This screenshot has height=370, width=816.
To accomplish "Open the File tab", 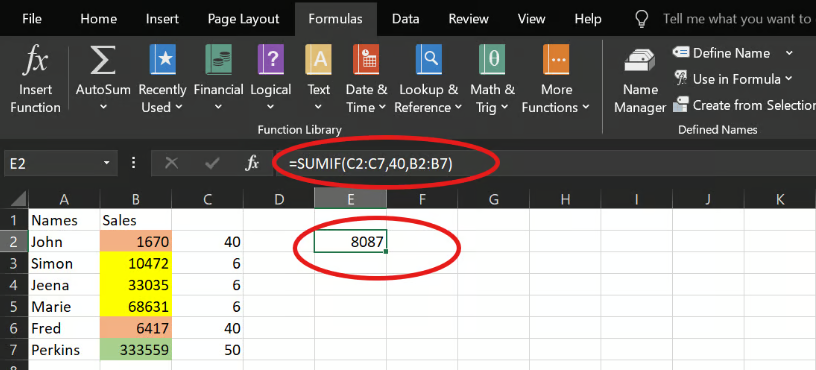I will tap(32, 19).
